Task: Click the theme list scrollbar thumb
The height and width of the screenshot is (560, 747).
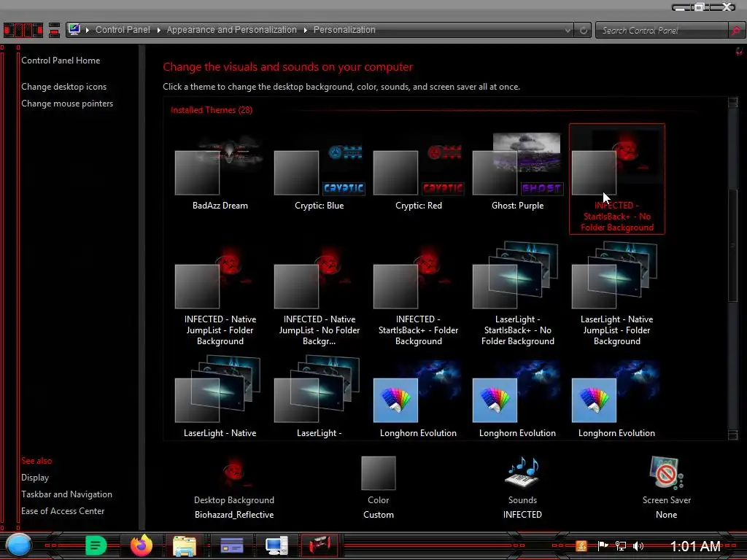Action: pos(732,245)
